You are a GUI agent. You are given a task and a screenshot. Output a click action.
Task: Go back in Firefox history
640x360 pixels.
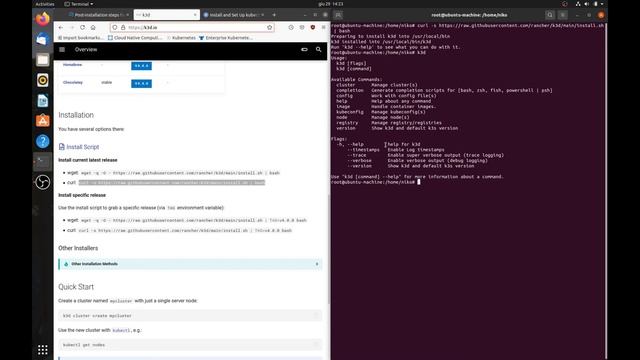(61, 27)
